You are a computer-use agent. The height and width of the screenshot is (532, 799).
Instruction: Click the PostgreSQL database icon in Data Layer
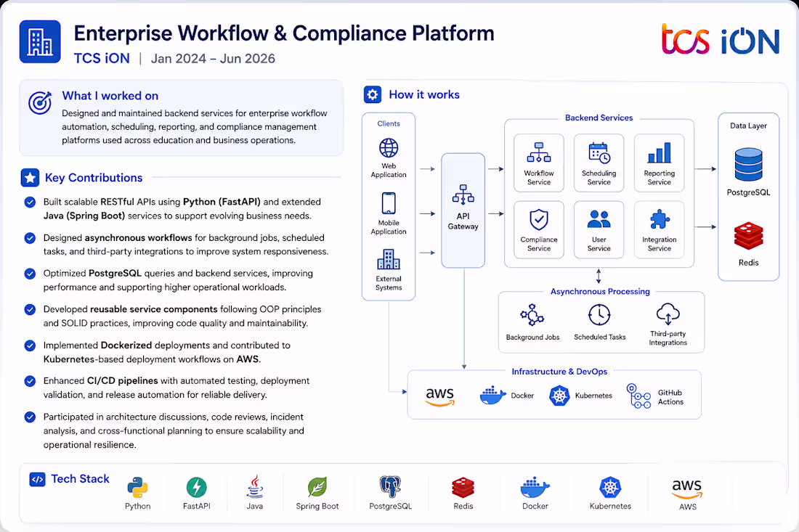click(749, 165)
